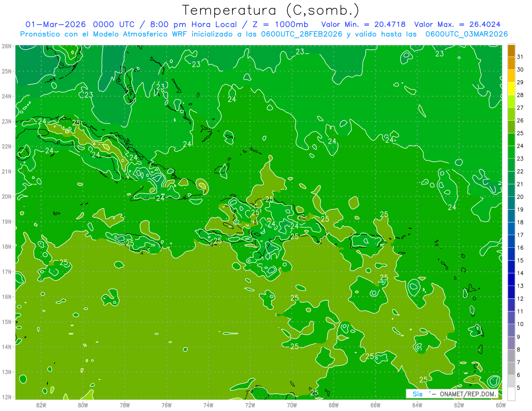Click the 26N latitude label
Image resolution: width=532 pixels, height=411 pixels.
pyautogui.click(x=6, y=46)
